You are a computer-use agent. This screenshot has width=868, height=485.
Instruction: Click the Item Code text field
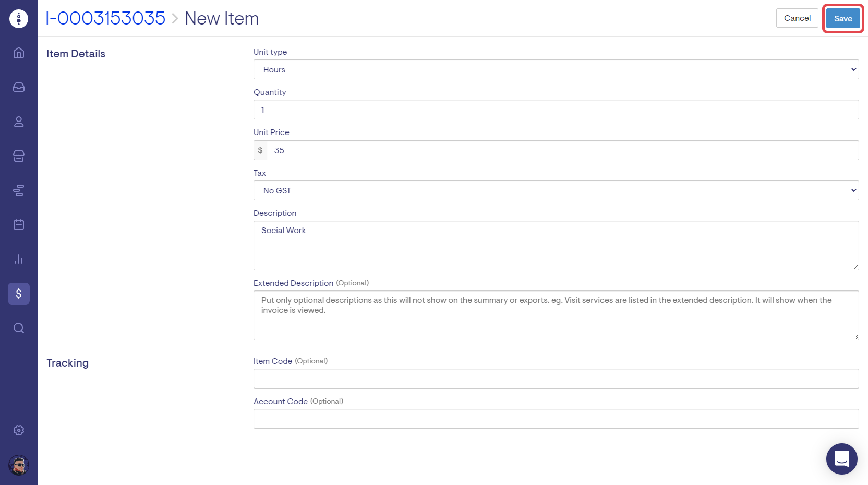pos(556,379)
